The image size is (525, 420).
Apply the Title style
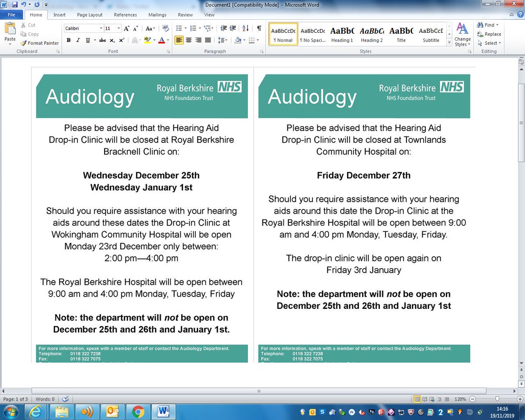(401, 35)
